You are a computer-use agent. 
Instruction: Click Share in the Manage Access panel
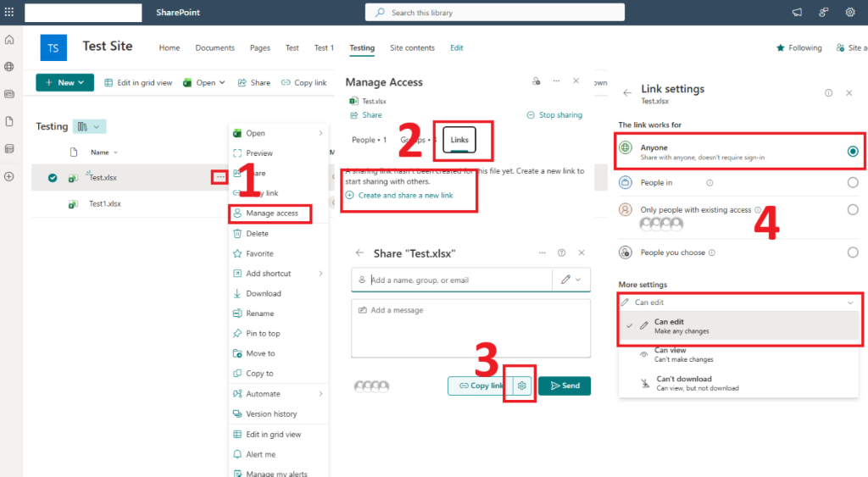pos(366,115)
